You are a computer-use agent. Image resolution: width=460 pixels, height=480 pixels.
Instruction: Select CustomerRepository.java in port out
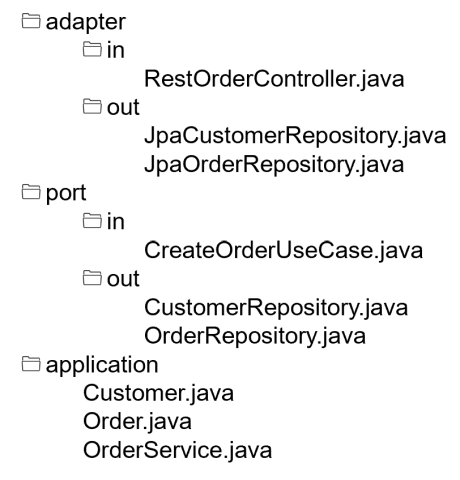tap(276, 308)
